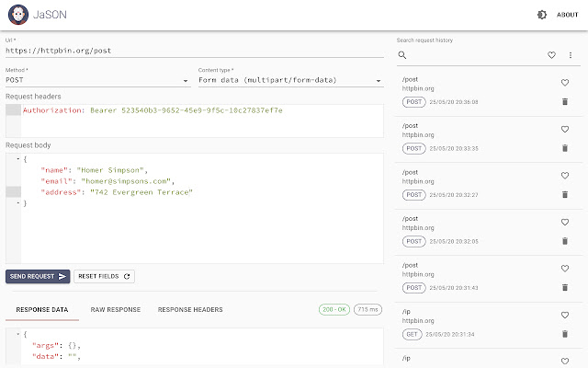Collapse the response JSON root object
This screenshot has width=588, height=368.
pyautogui.click(x=18, y=333)
